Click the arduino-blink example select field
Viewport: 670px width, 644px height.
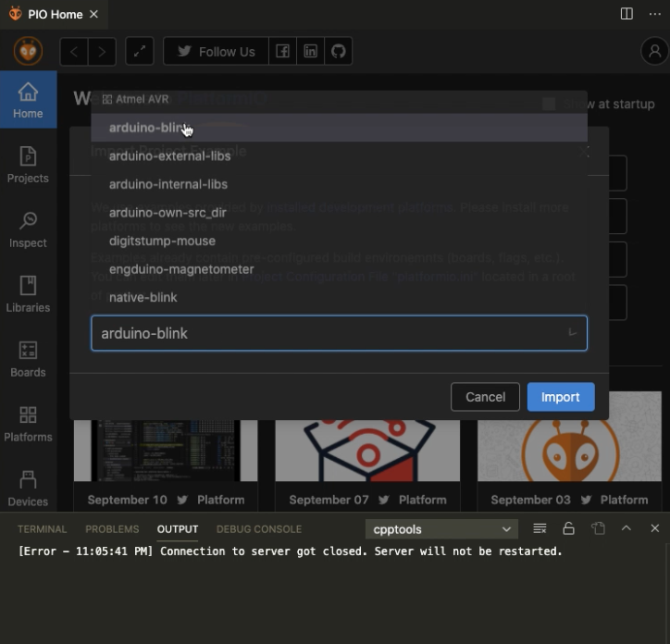(339, 333)
